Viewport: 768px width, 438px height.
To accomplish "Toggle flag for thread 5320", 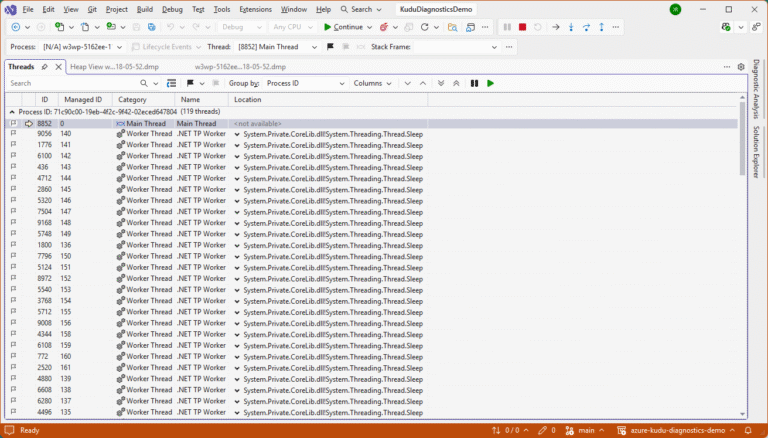I will pyautogui.click(x=13, y=200).
